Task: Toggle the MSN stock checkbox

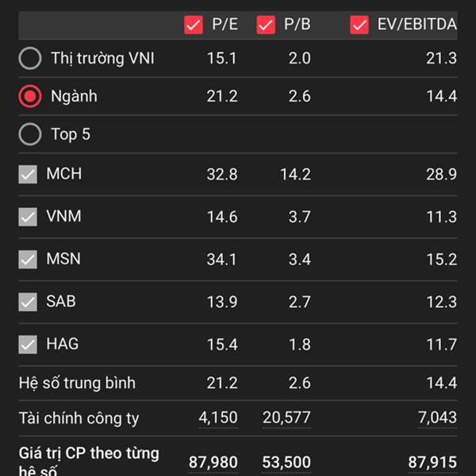Action: coord(28,259)
